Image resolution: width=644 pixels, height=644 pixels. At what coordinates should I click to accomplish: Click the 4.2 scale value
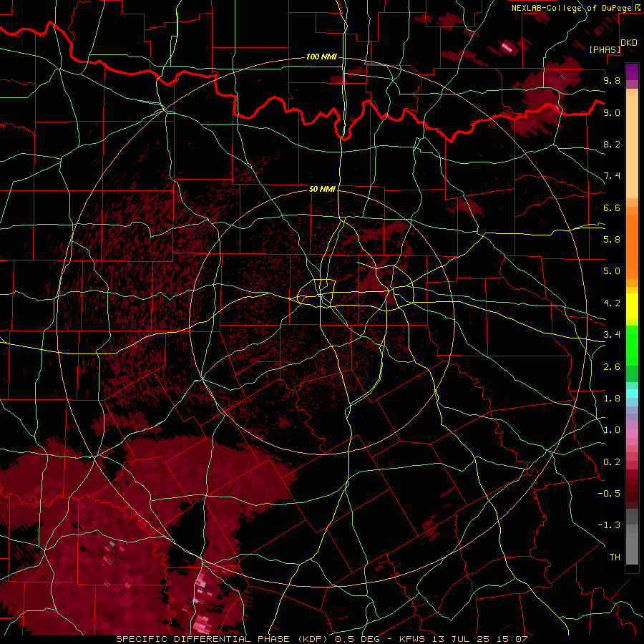pyautogui.click(x=612, y=303)
